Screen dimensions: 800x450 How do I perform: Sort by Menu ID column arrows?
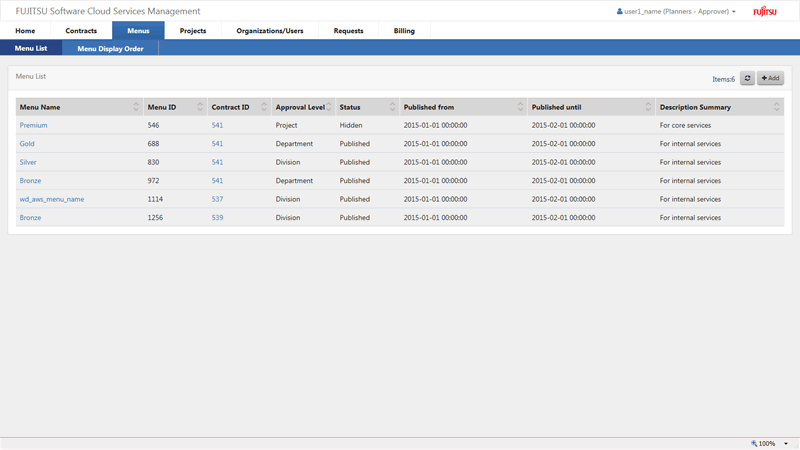coord(200,107)
